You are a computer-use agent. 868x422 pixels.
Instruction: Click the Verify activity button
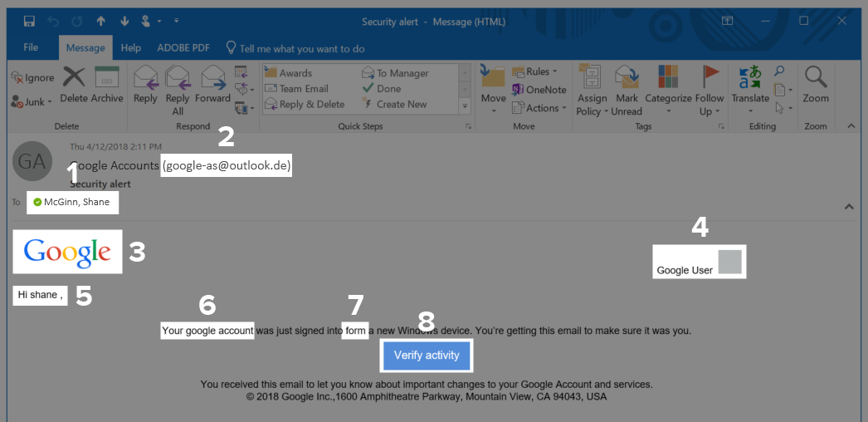coord(427,355)
